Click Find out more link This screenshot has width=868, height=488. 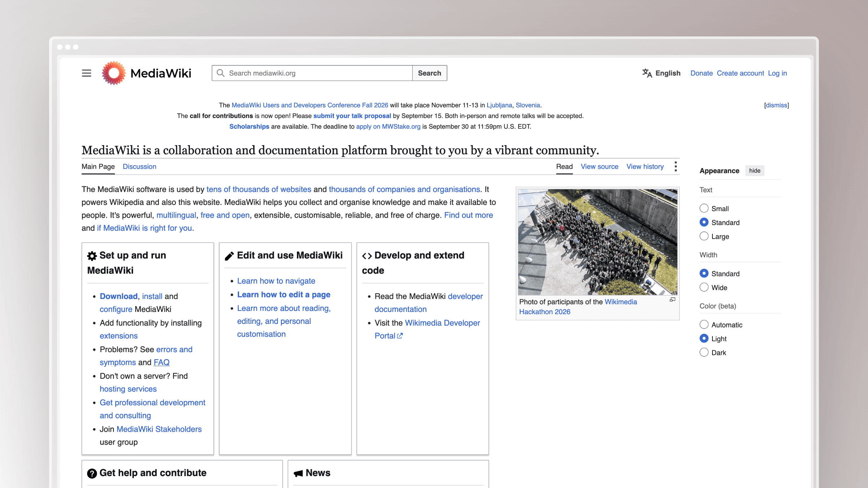(x=468, y=215)
